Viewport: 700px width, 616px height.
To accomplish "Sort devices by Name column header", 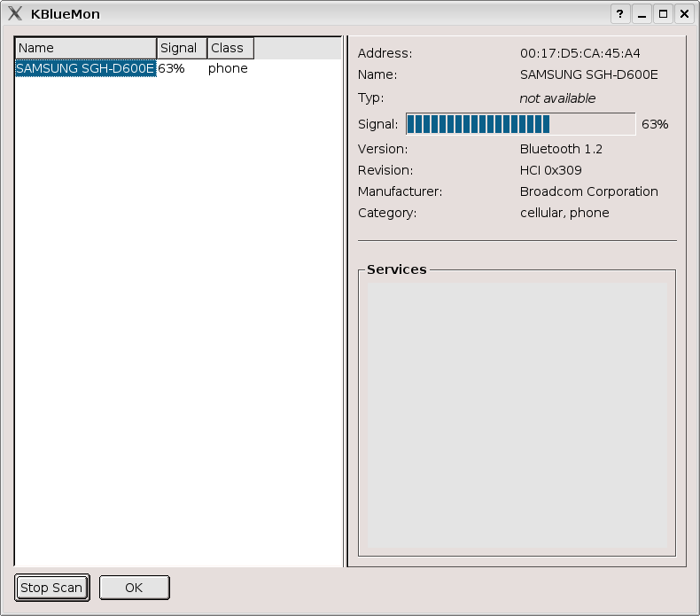I will [x=86, y=48].
